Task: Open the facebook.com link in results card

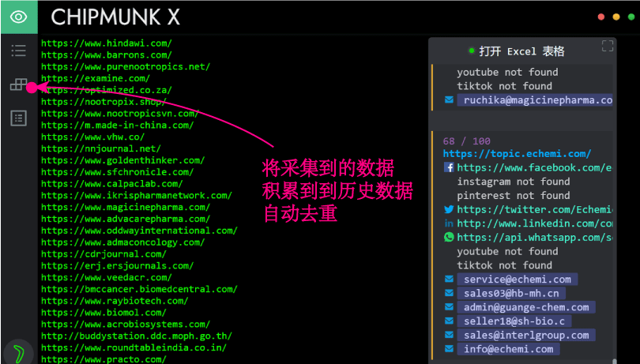Action: tap(534, 167)
